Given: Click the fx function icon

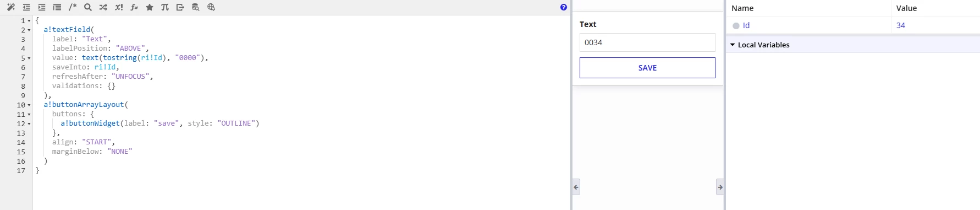Looking at the screenshot, I should [134, 7].
